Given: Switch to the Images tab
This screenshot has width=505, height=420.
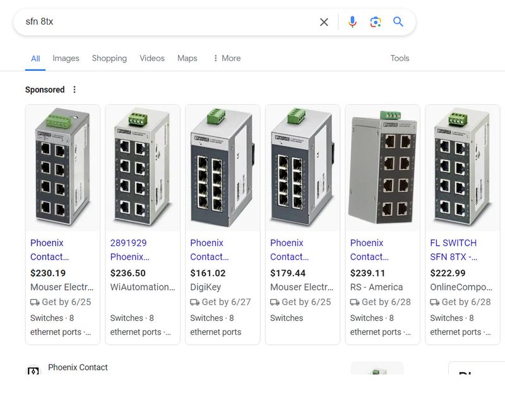Looking at the screenshot, I should (66, 58).
